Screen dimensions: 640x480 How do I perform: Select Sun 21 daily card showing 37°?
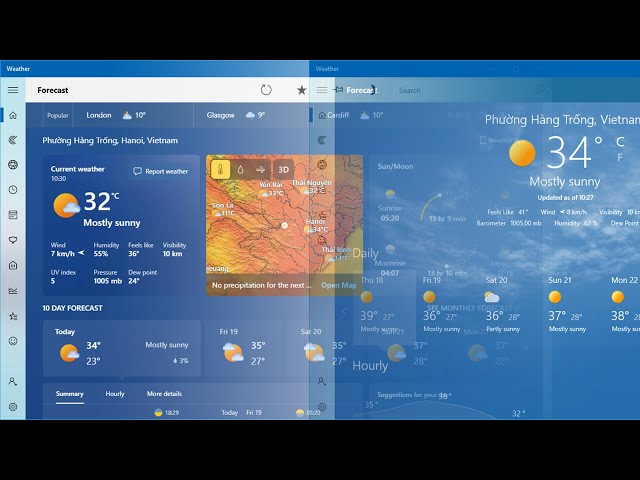567,304
